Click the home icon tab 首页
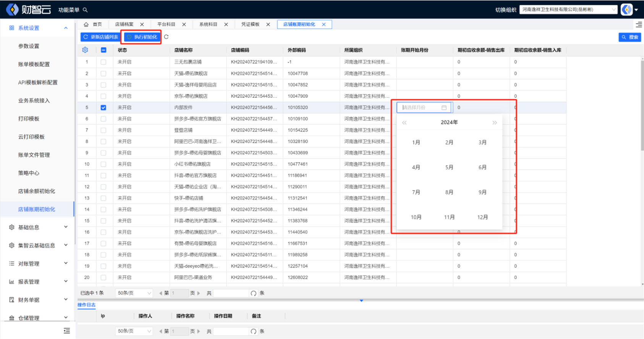 [x=93, y=24]
